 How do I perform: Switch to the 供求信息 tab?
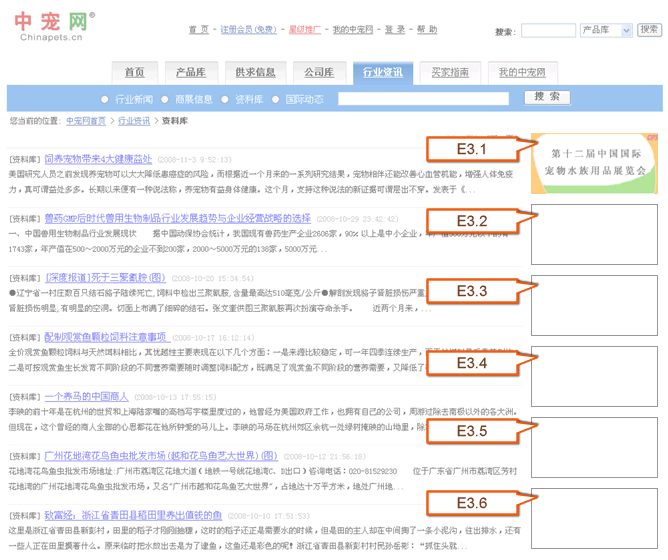pos(255,73)
